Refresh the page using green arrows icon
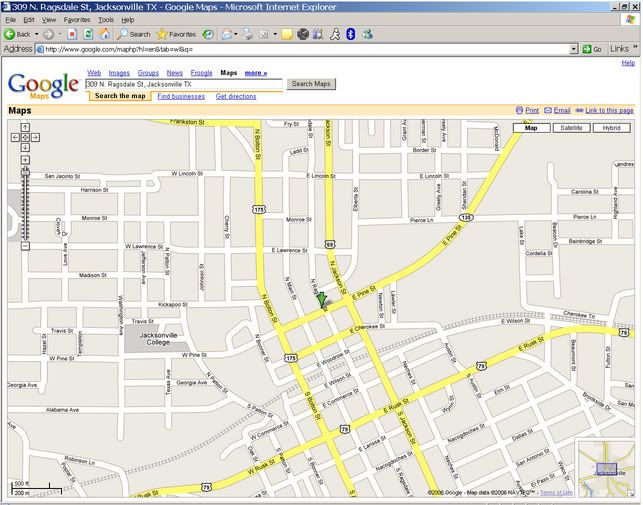Screen dimensions: 643x505 88,34
